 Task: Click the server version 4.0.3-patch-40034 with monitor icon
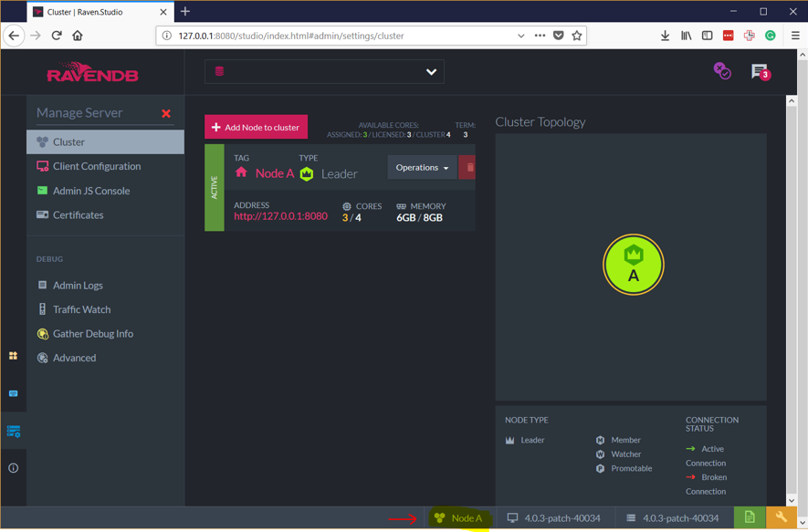coord(554,518)
